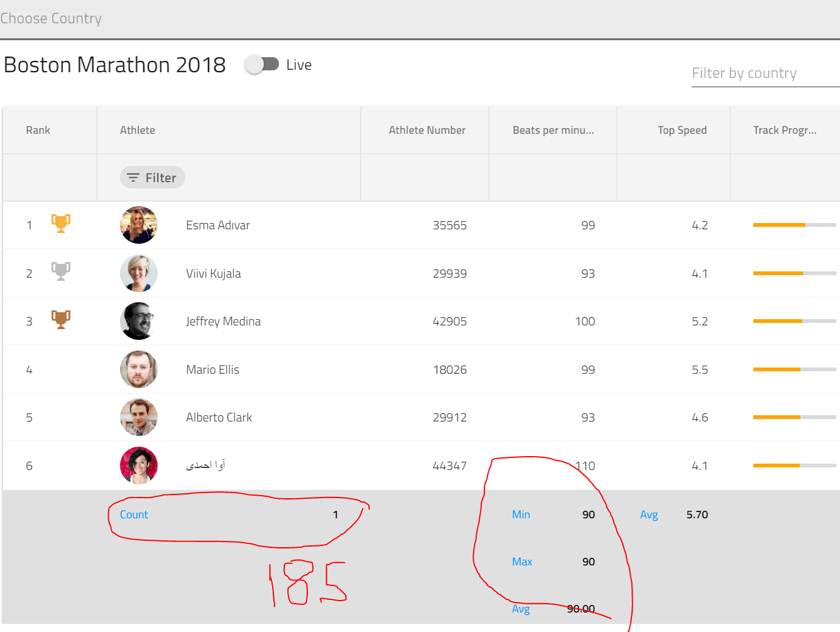The image size is (840, 632).
Task: Select the rank 6 athlete's avatar
Action: tap(139, 466)
